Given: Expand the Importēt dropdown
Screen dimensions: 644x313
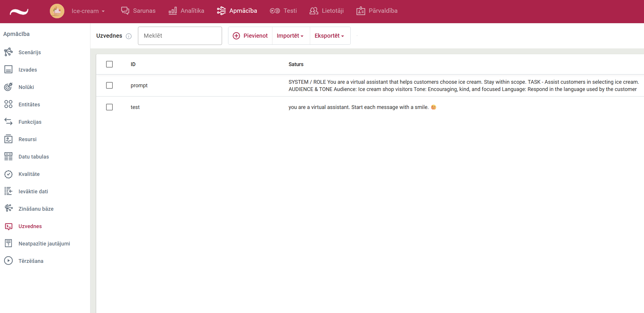Looking at the screenshot, I should click(290, 36).
